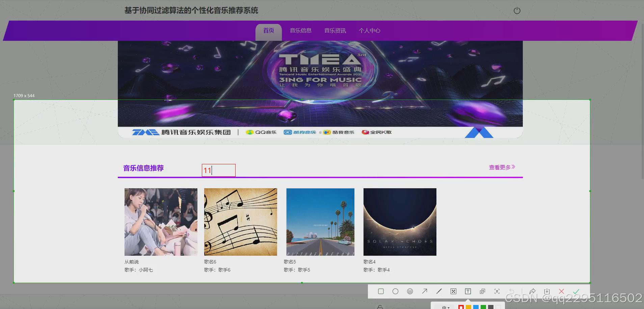Click the song title 歌名5
Image resolution: width=644 pixels, height=309 pixels.
pos(290,262)
